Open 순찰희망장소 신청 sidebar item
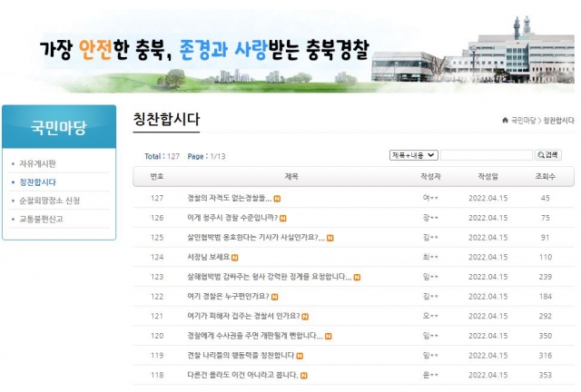Screen dimensions: 581x392 click(49, 201)
